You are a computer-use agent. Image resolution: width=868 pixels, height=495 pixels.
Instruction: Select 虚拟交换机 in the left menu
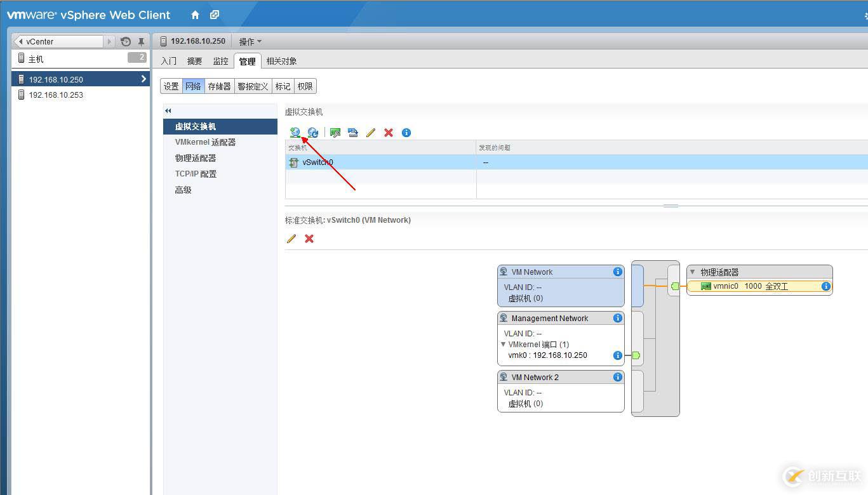pyautogui.click(x=220, y=126)
